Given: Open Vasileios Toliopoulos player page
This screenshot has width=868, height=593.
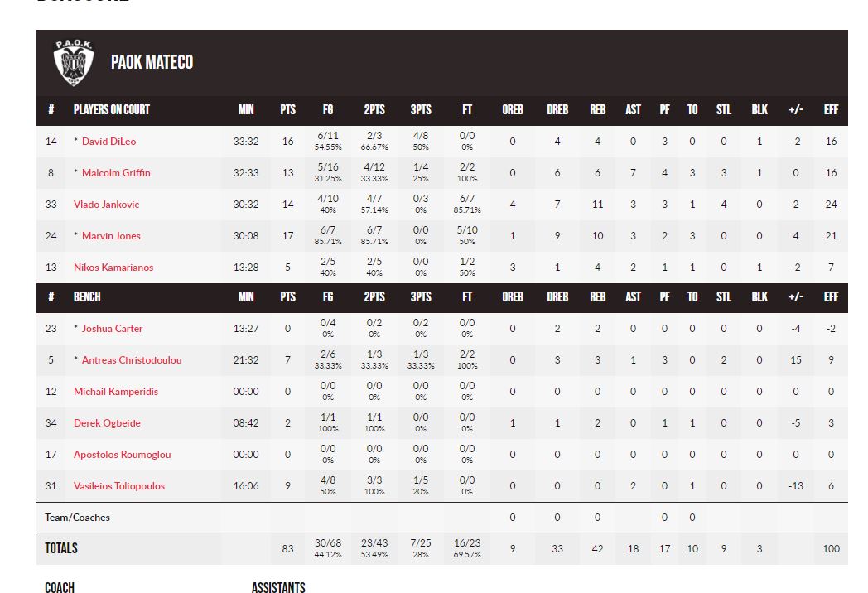Looking at the screenshot, I should click(x=119, y=486).
